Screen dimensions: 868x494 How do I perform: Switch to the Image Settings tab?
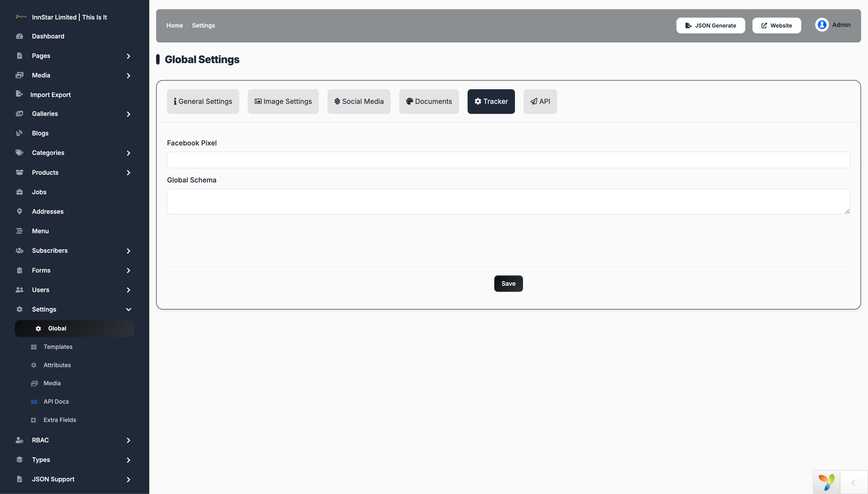pos(283,102)
